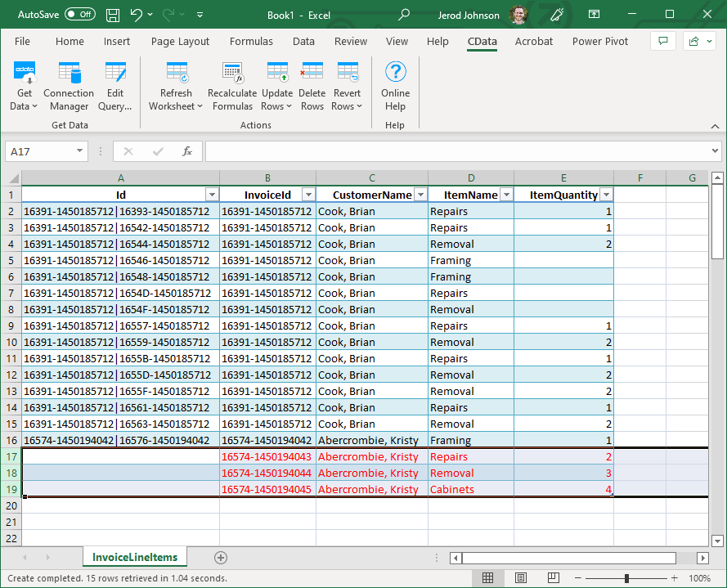Click the vertical scrollbar down arrow
727x588 pixels.
click(718, 541)
